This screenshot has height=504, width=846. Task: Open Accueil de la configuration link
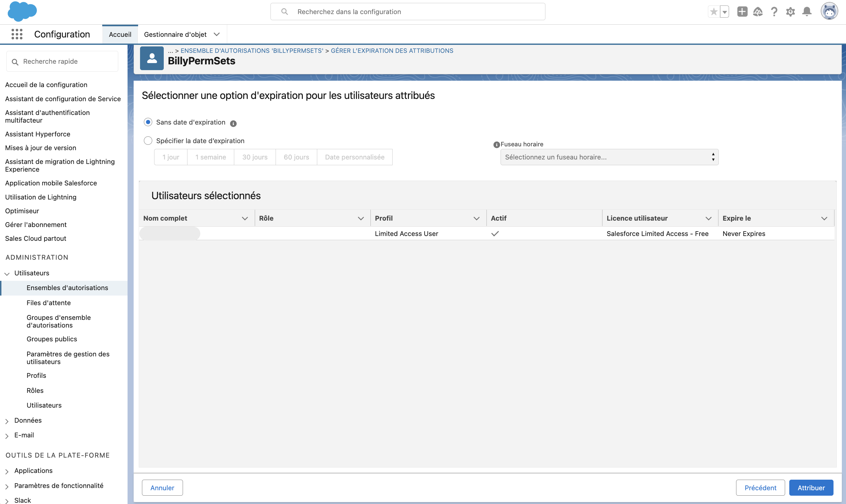[46, 85]
